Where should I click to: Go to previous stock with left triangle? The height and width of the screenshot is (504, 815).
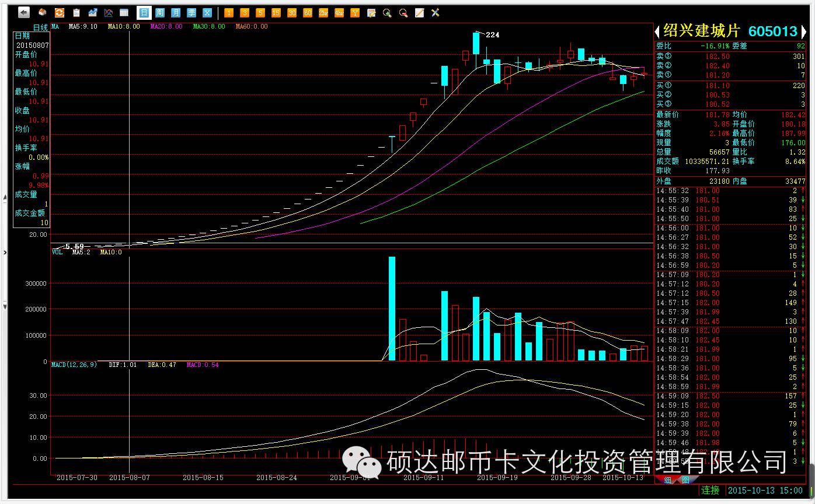click(x=657, y=32)
